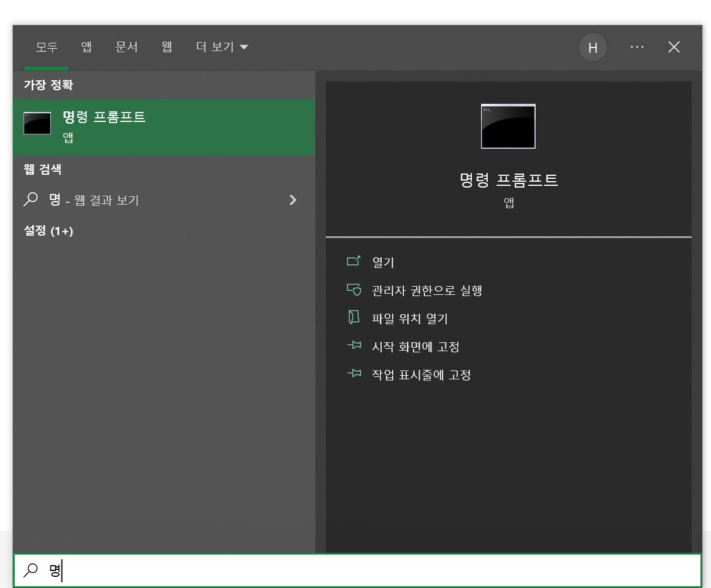This screenshot has width=711, height=588.
Task: Choose 작업 표시줄에 고정
Action: 421,375
